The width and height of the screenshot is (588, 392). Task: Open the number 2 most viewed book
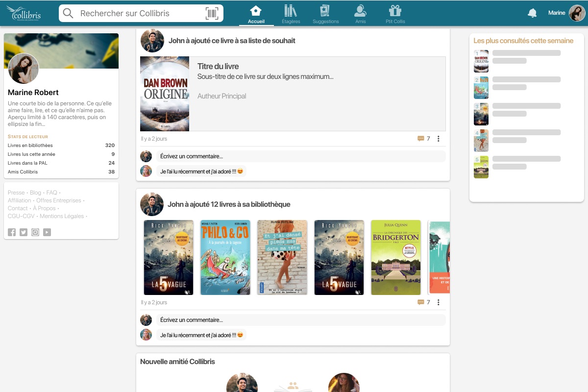tap(481, 88)
